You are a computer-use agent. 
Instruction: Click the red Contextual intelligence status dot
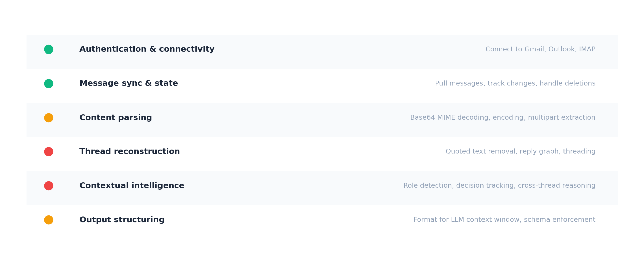pos(49,186)
